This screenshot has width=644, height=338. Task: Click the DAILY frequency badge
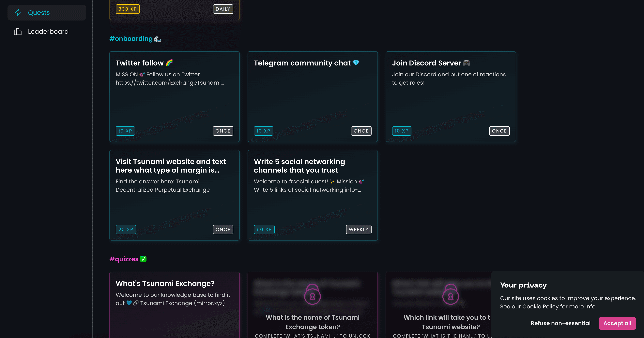click(x=223, y=9)
